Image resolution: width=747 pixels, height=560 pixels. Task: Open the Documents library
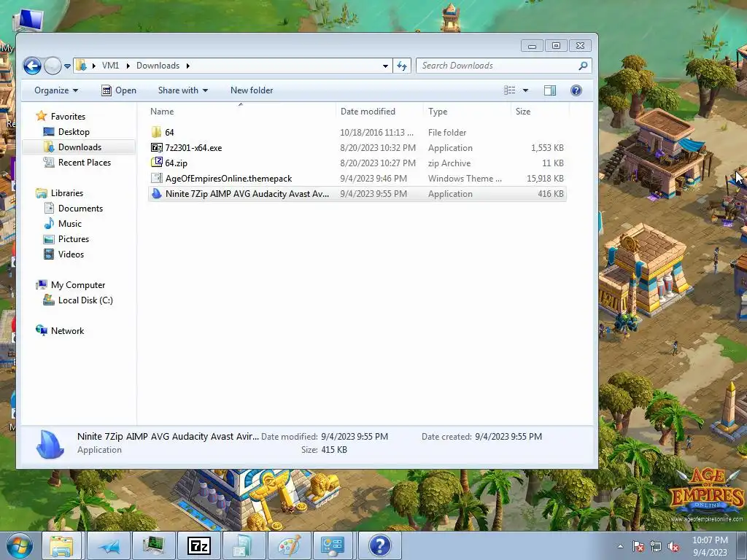pos(80,208)
